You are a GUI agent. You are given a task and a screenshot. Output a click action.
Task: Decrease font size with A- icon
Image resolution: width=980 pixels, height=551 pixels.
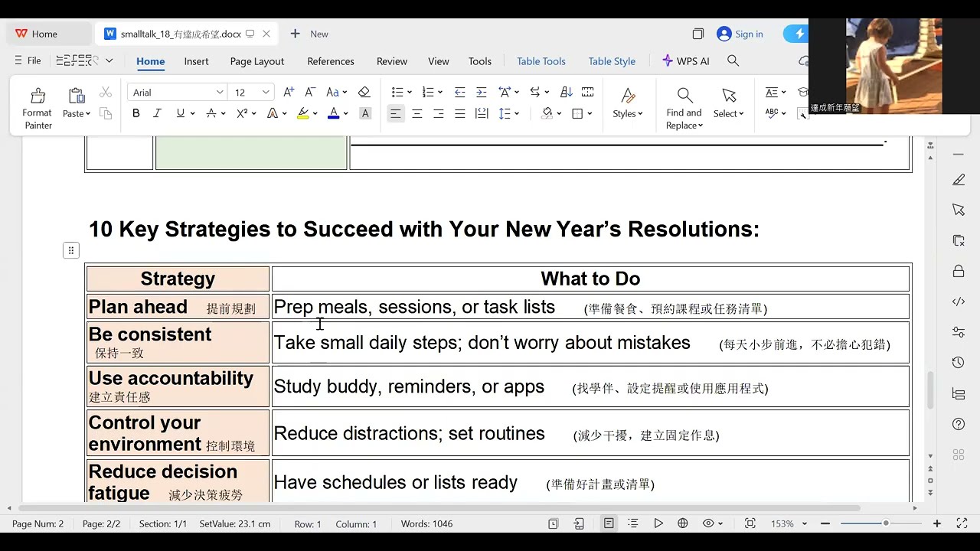pos(310,92)
